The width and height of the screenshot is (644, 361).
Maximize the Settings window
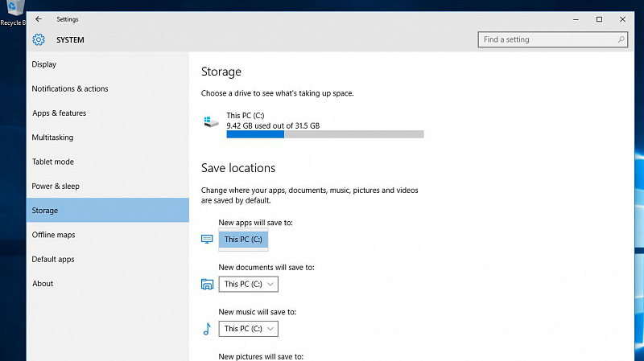click(x=599, y=19)
